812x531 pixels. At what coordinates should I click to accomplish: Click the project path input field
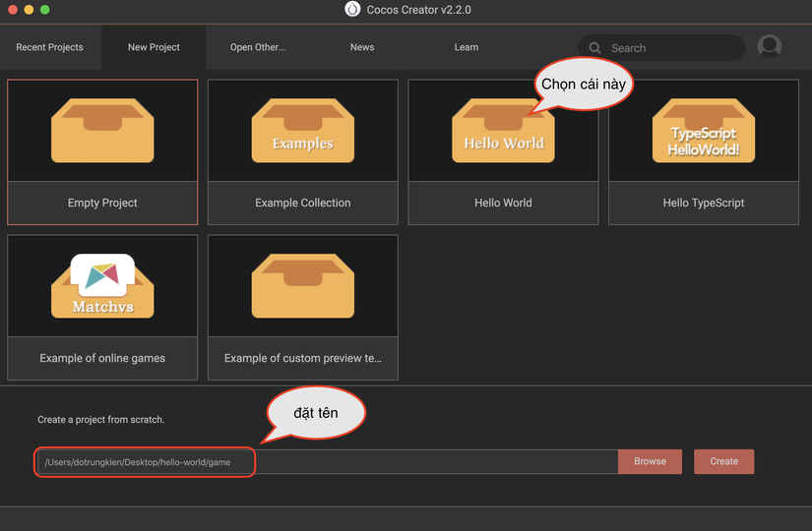tap(328, 461)
